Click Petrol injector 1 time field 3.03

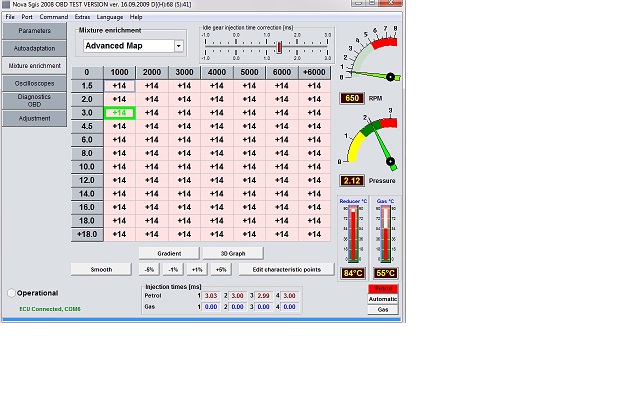click(211, 296)
